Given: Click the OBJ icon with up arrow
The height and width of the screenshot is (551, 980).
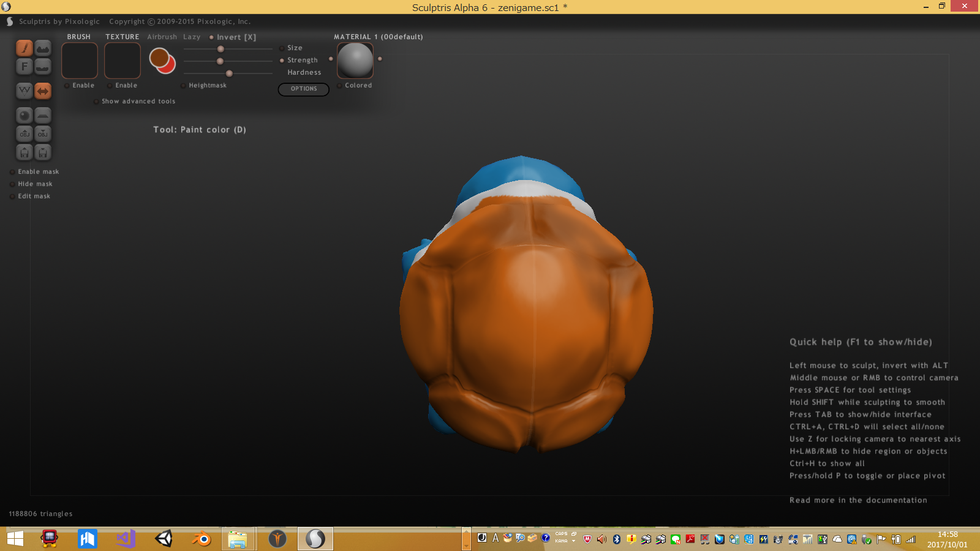Looking at the screenshot, I should point(24,133).
